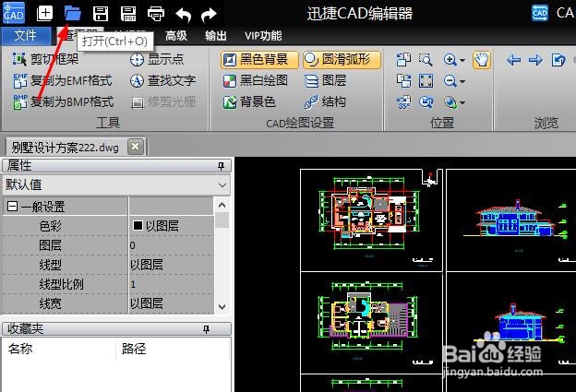Toggle the pan hand tool
Screen dimensions: 576x392
[x=482, y=59]
